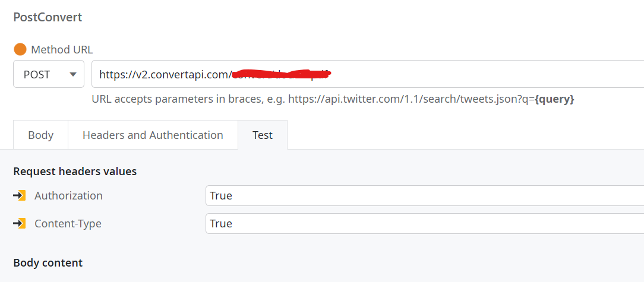The height and width of the screenshot is (282, 644).
Task: Open the Headers and Authentication tab
Action: tap(153, 135)
